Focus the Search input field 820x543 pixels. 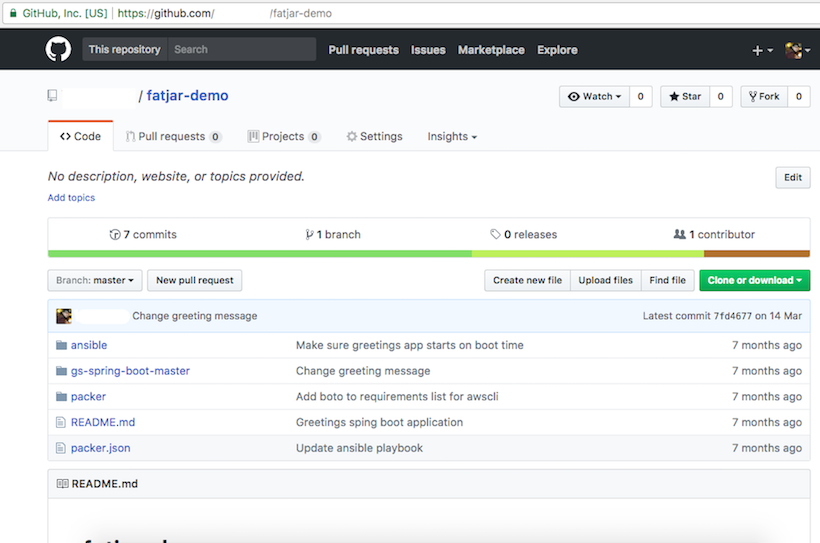coord(242,49)
